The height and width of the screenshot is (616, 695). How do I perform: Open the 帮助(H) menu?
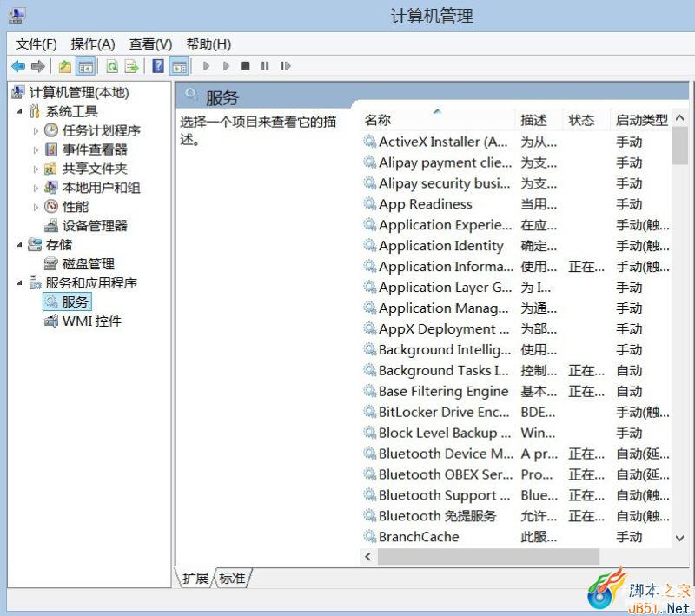[x=208, y=44]
